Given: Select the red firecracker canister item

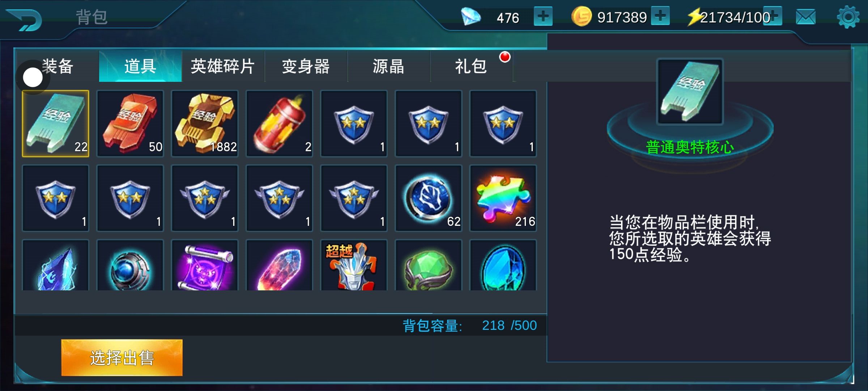Looking at the screenshot, I should coord(279,123).
